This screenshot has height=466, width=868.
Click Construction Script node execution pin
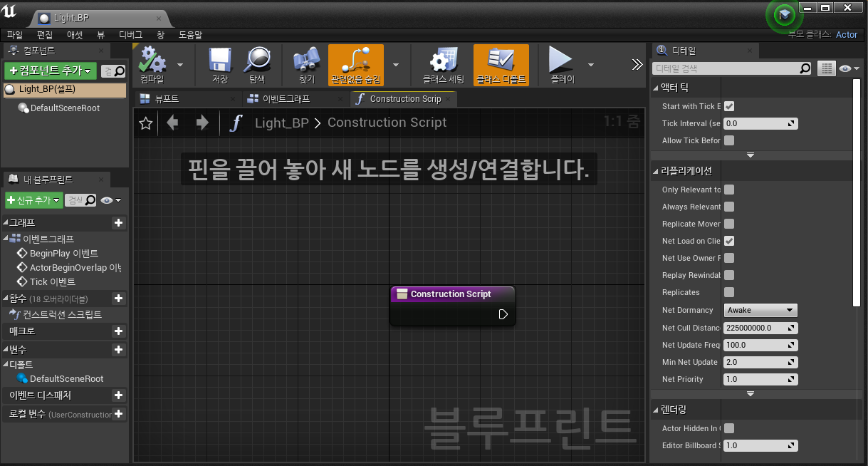point(503,314)
